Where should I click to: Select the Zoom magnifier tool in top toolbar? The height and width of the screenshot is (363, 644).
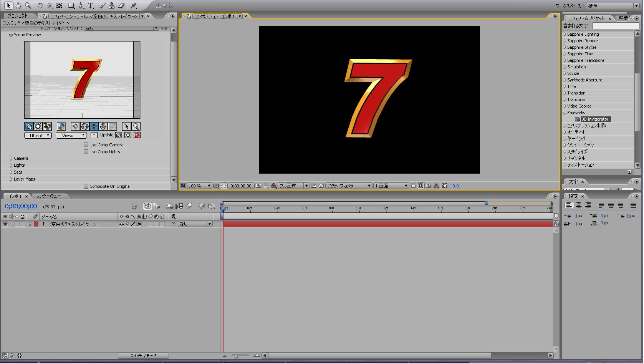(28, 5)
